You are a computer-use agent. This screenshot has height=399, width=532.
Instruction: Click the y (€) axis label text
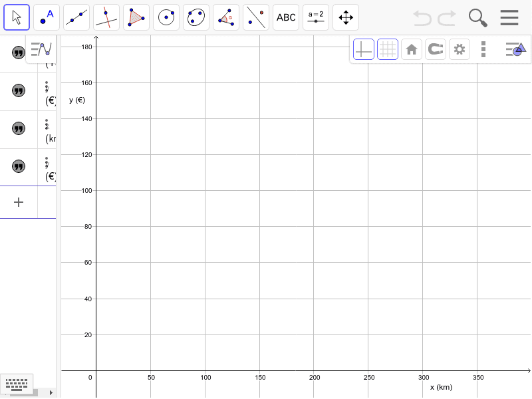(x=77, y=100)
